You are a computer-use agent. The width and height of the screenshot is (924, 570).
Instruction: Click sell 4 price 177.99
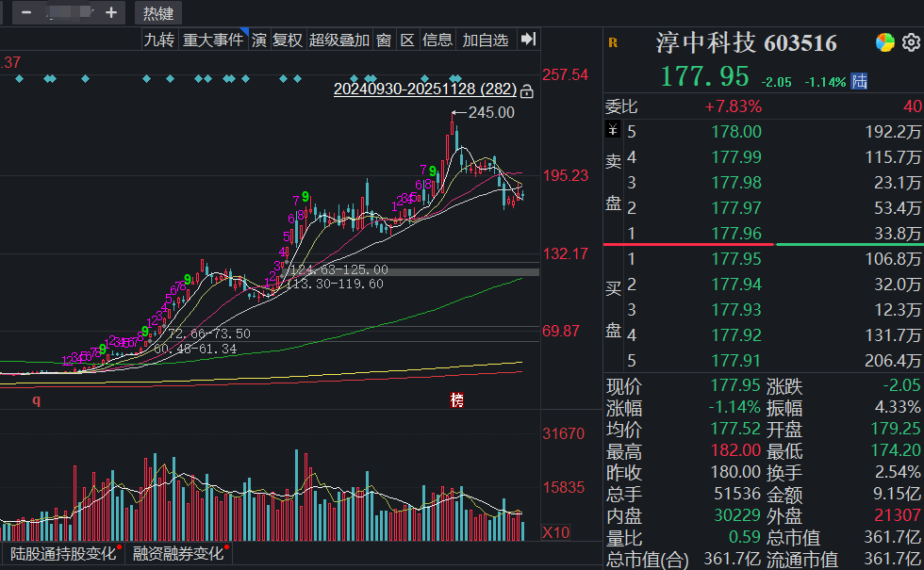coord(736,157)
